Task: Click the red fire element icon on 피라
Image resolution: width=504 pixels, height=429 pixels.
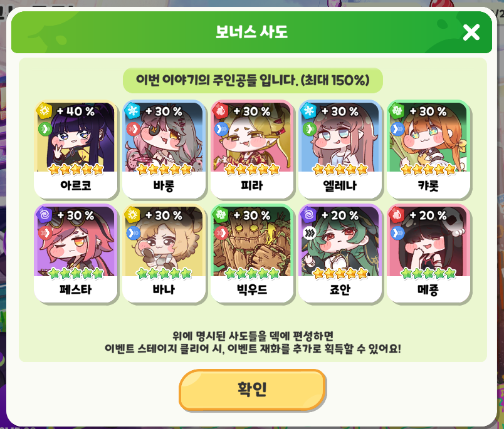Action: tap(221, 111)
